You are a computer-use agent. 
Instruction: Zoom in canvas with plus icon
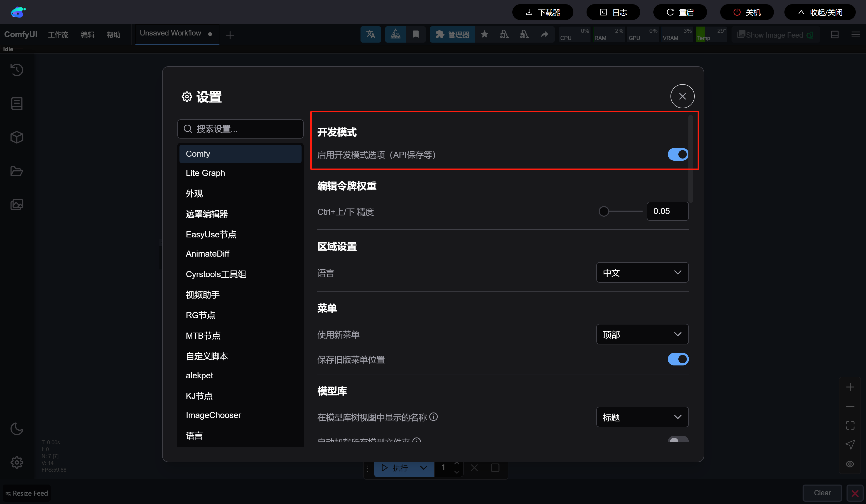pyautogui.click(x=850, y=387)
